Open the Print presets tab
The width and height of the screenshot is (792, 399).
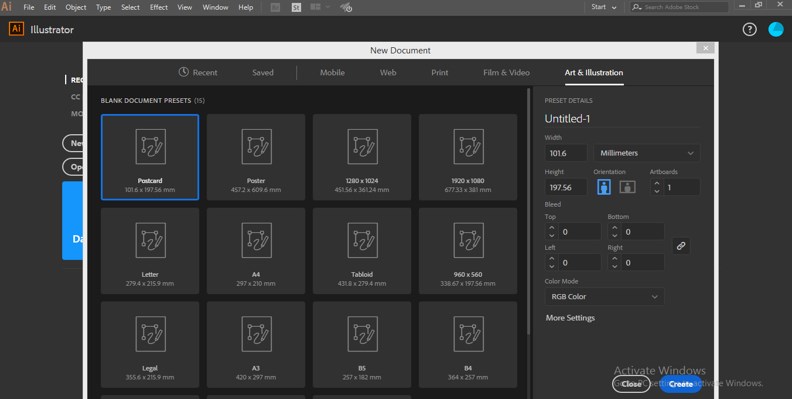coord(439,73)
